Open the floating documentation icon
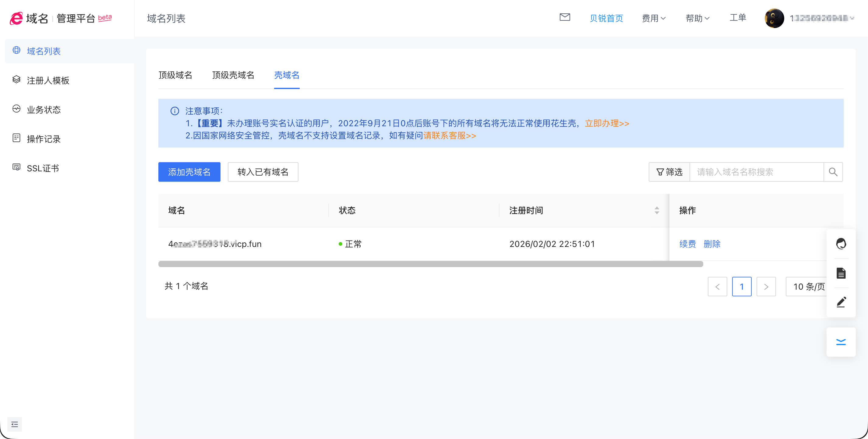Image resolution: width=868 pixels, height=439 pixels. 841,273
